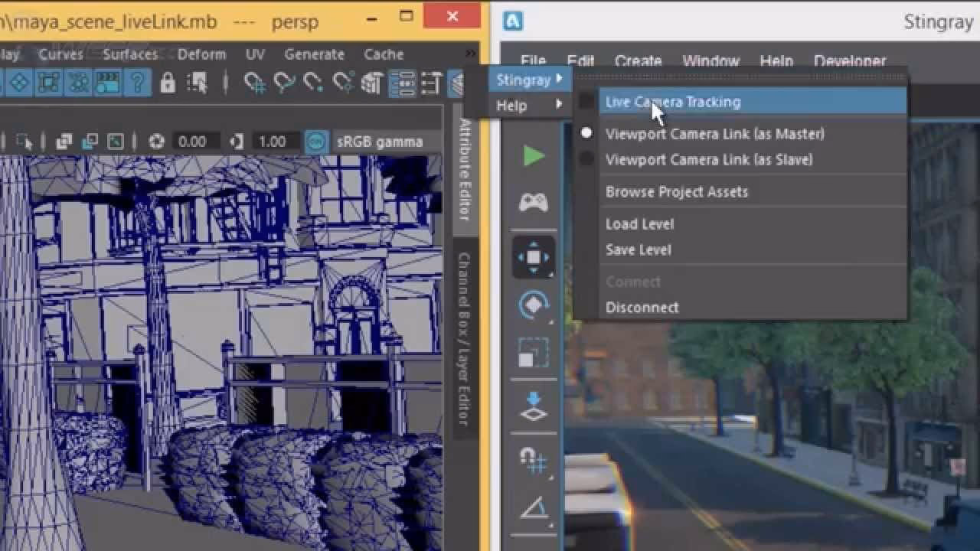Switch to Channel Box / Layer Editor tab
The width and height of the screenshot is (980, 551).
point(465,339)
